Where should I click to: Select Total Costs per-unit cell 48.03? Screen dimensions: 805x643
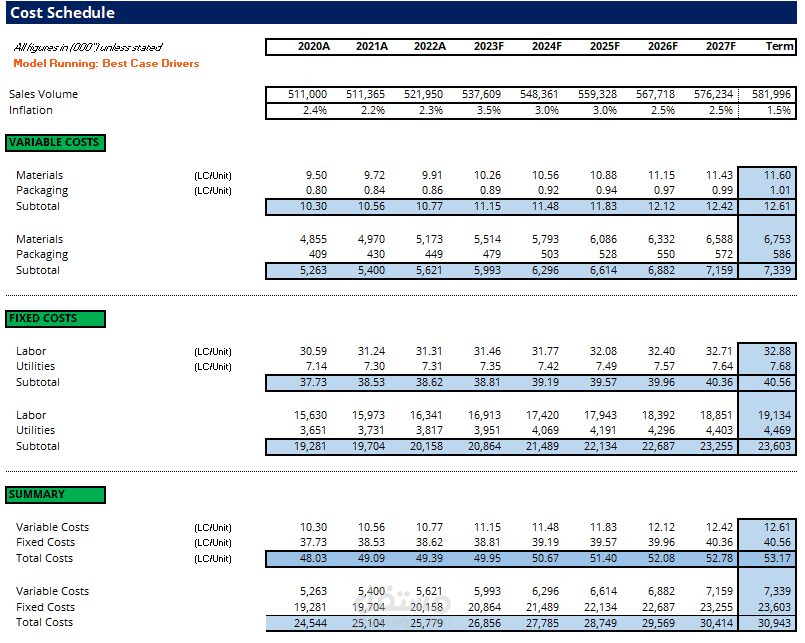pos(313,559)
